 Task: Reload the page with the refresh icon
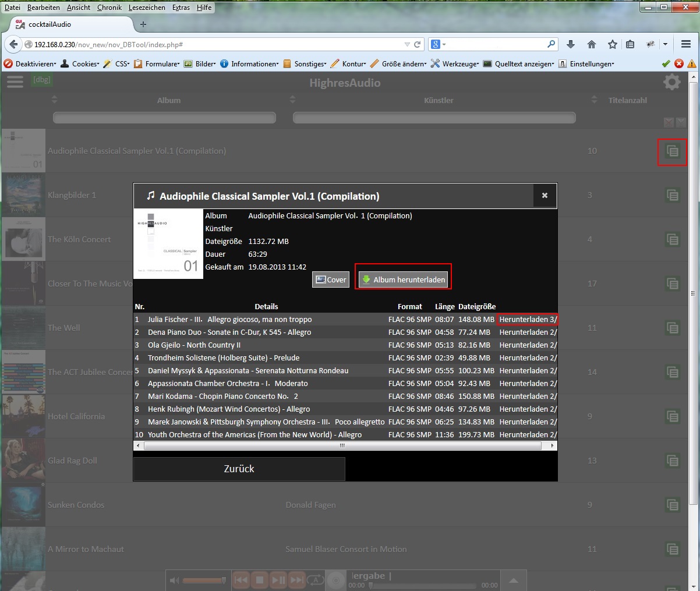coord(417,44)
